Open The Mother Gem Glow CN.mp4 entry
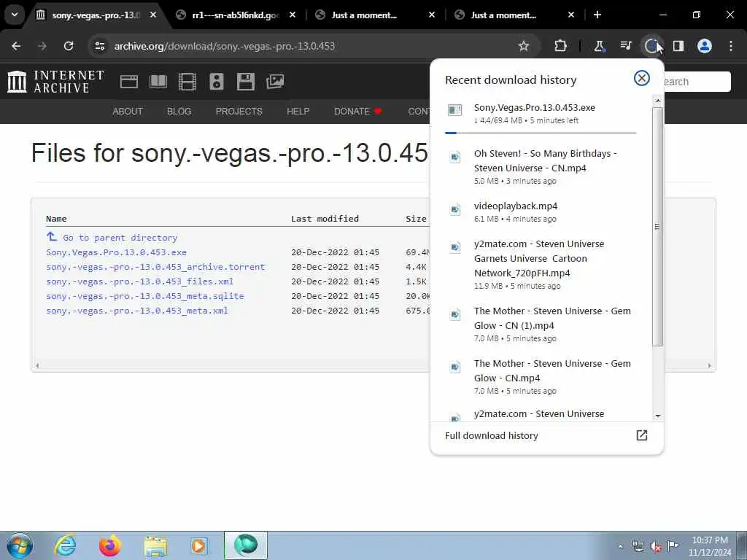Viewport: 747px width, 560px height. (541, 377)
